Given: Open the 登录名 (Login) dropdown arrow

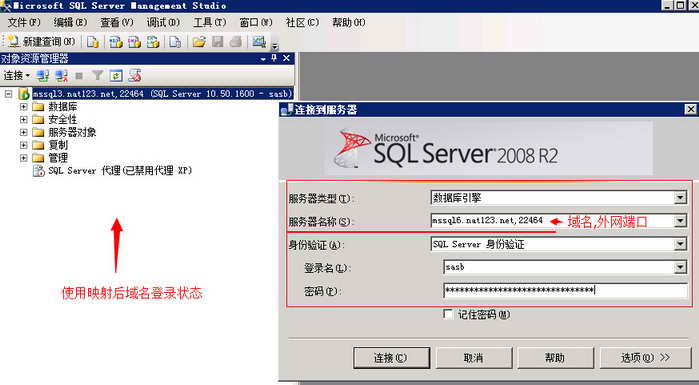Looking at the screenshot, I should [680, 267].
